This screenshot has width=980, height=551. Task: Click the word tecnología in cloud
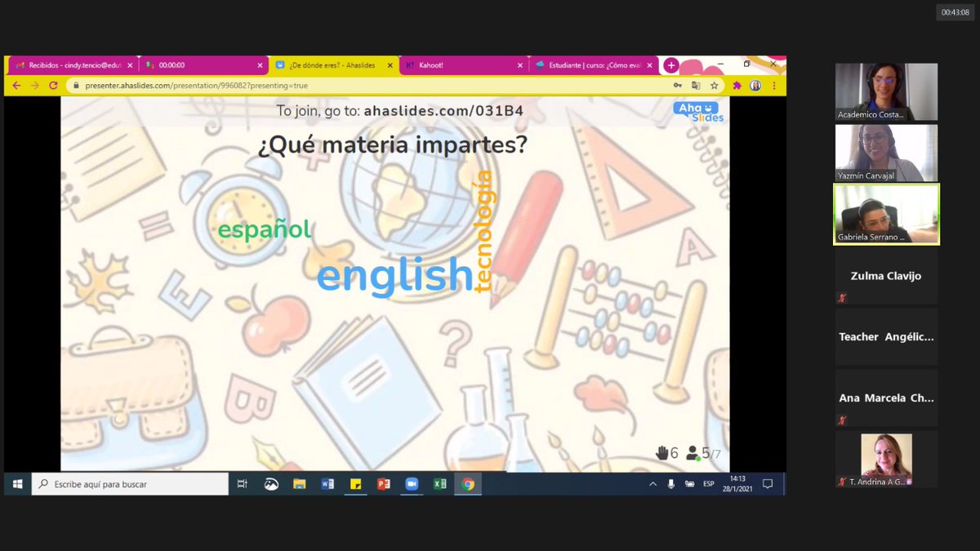coord(484,231)
